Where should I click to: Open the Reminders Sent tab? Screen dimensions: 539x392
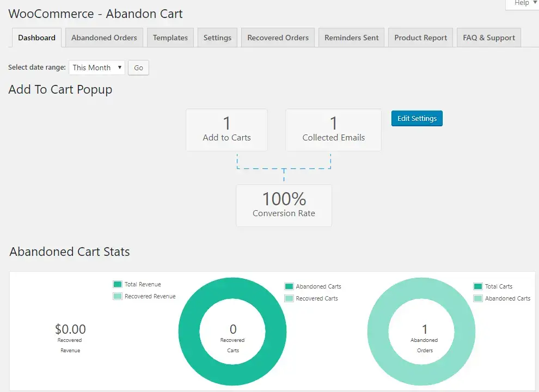(351, 38)
